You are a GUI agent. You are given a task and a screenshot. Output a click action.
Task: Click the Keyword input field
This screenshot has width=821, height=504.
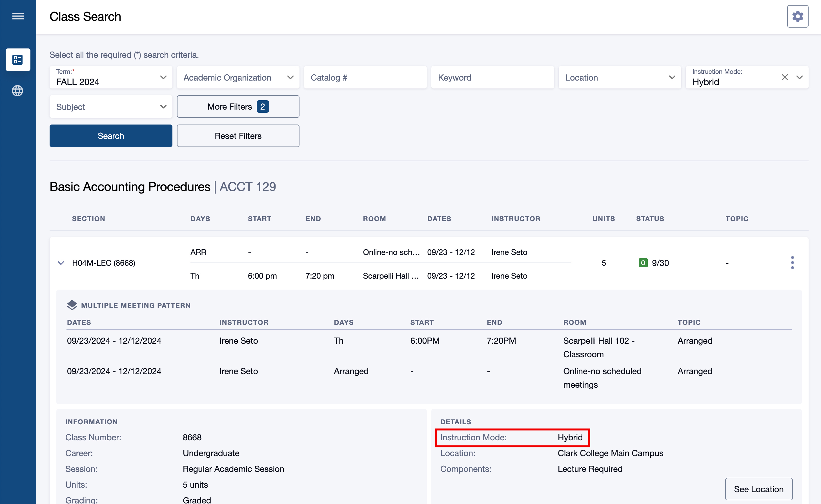[492, 77]
